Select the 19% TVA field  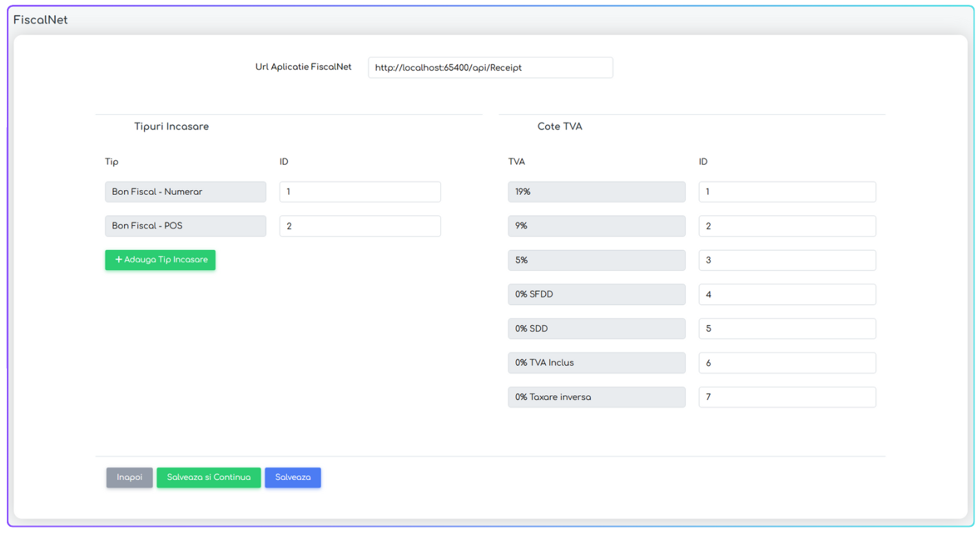tap(597, 191)
